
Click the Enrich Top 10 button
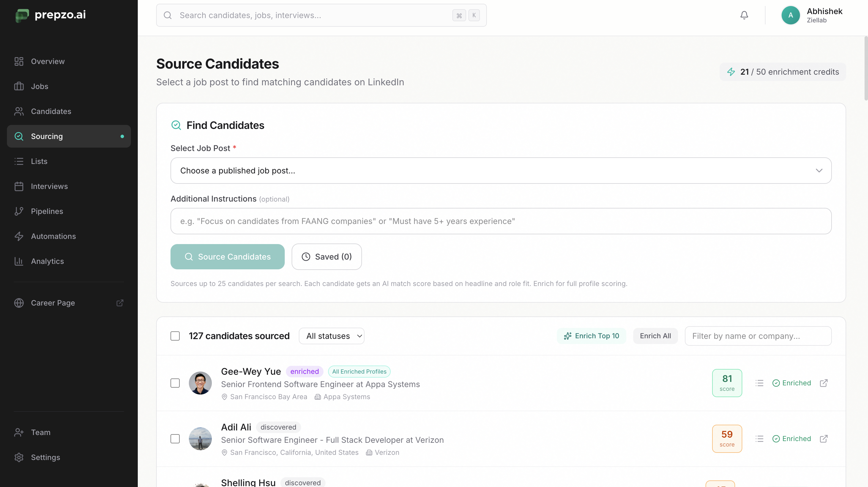(591, 336)
